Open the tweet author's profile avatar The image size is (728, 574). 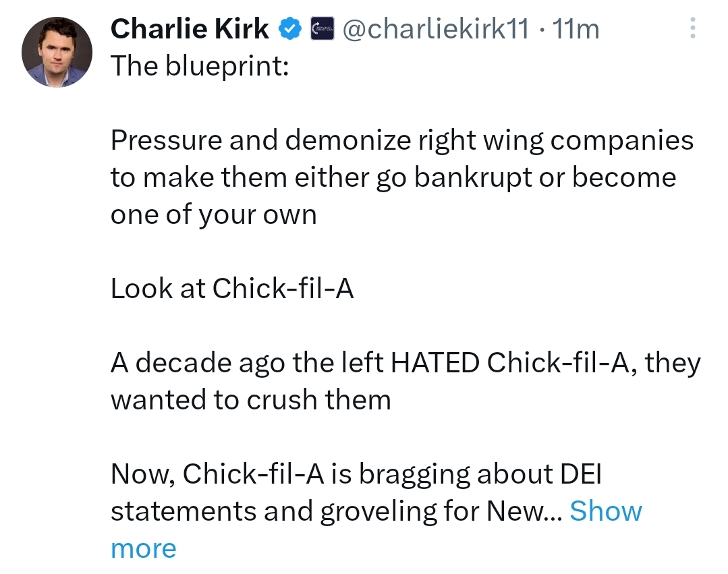(x=57, y=52)
